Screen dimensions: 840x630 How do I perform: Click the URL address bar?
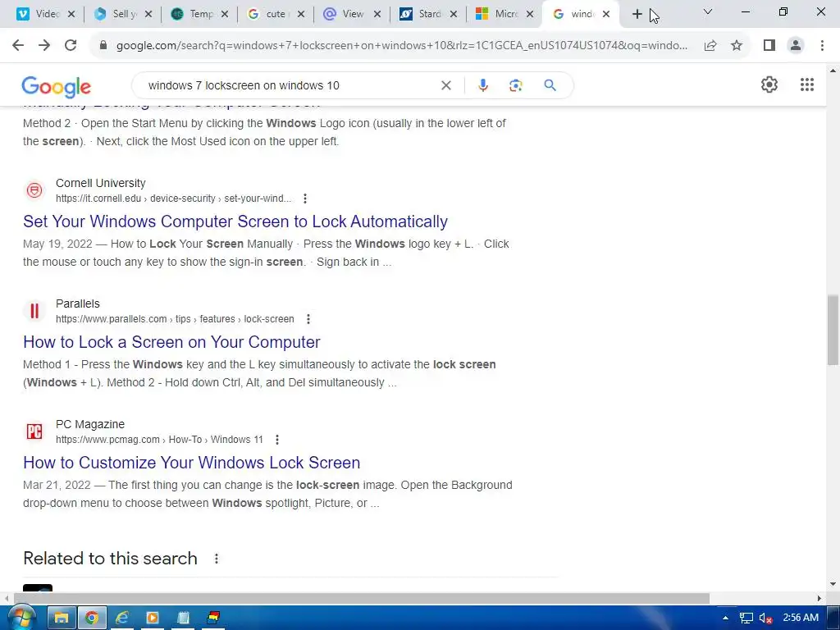click(x=402, y=46)
